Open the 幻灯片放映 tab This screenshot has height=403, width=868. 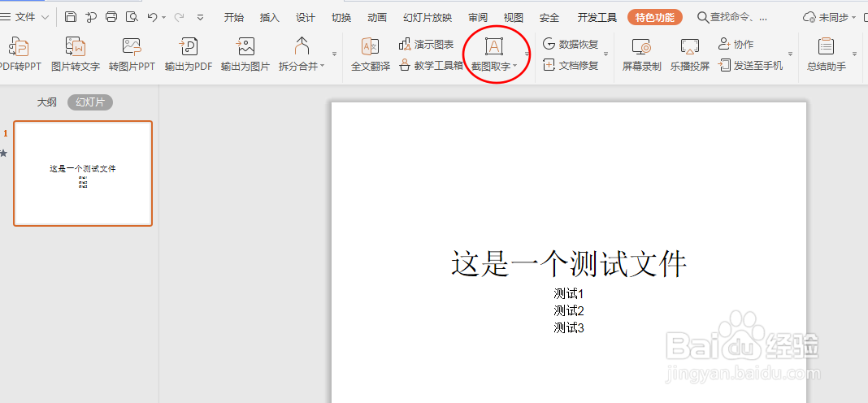coord(427,18)
